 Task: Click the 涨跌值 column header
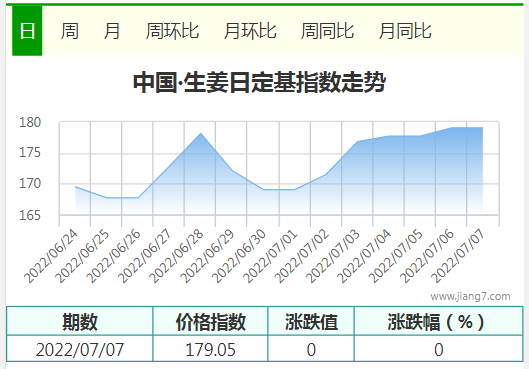(x=311, y=321)
